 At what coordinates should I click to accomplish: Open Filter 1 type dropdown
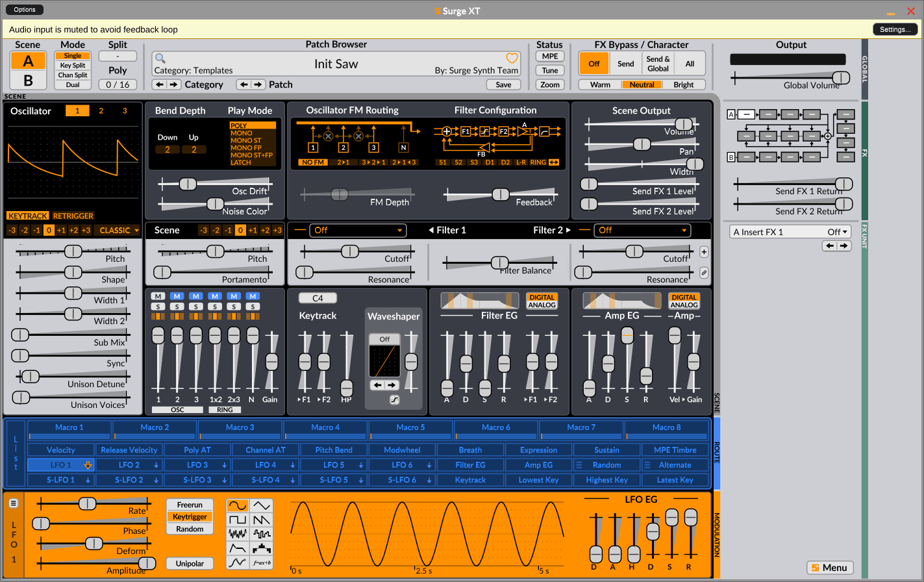tap(357, 230)
